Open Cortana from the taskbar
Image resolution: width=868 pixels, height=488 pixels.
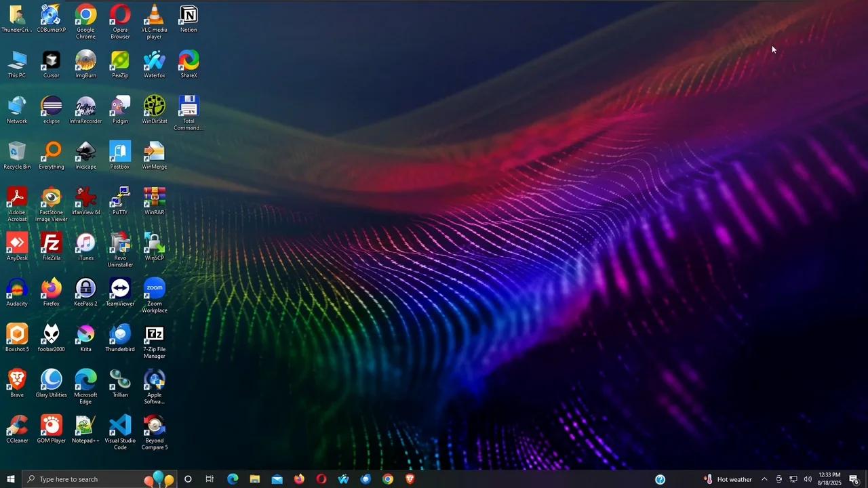188,479
